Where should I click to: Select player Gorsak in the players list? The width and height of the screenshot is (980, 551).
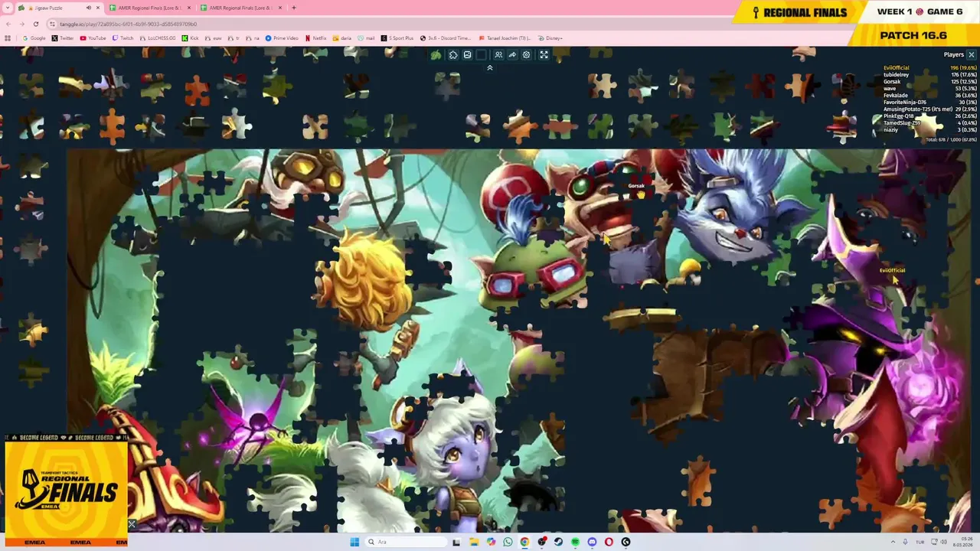(x=930, y=82)
